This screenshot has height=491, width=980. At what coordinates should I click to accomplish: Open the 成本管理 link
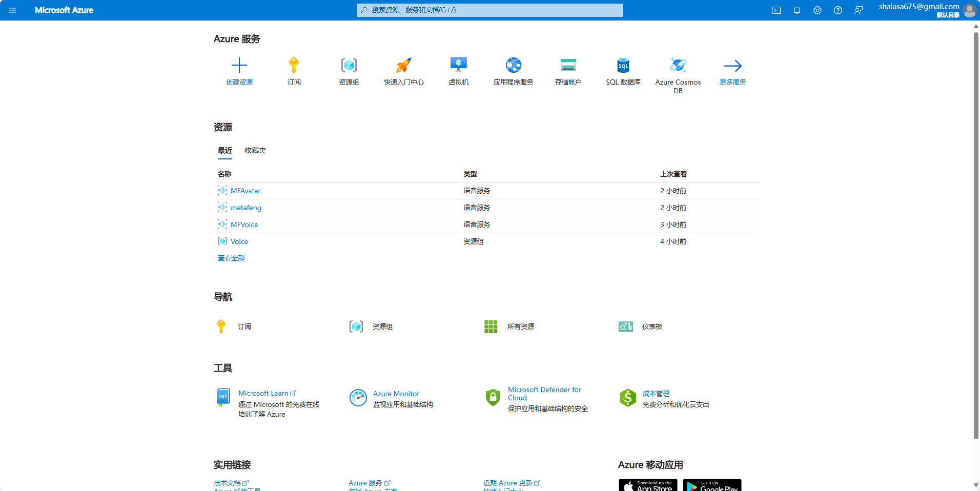point(656,394)
